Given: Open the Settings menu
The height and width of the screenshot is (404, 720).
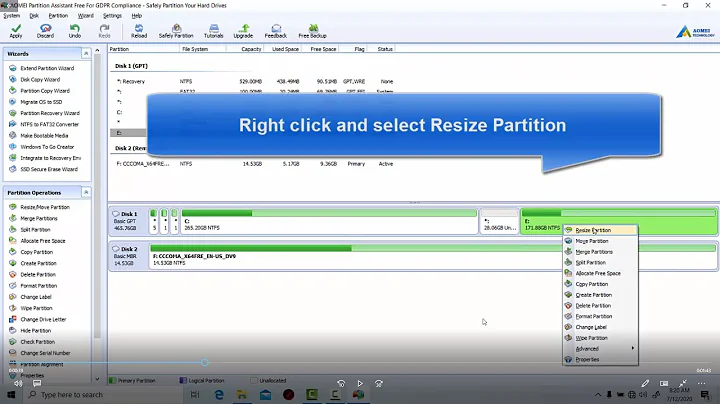Looking at the screenshot, I should point(112,16).
